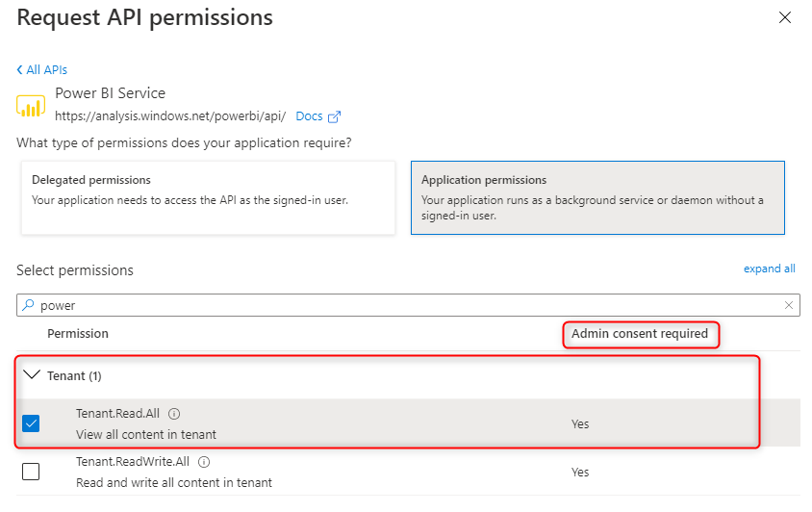This screenshot has height=512, width=812.
Task: Click expand all permissions link
Action: click(x=769, y=269)
